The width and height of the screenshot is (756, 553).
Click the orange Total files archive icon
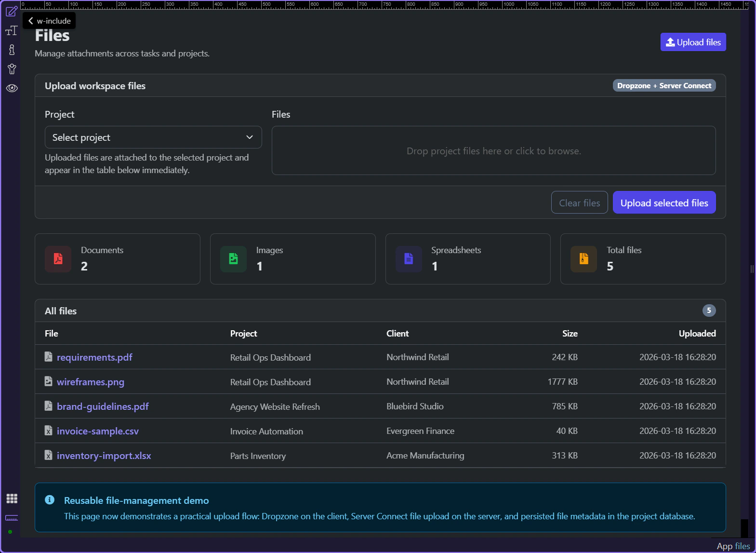click(x=584, y=259)
